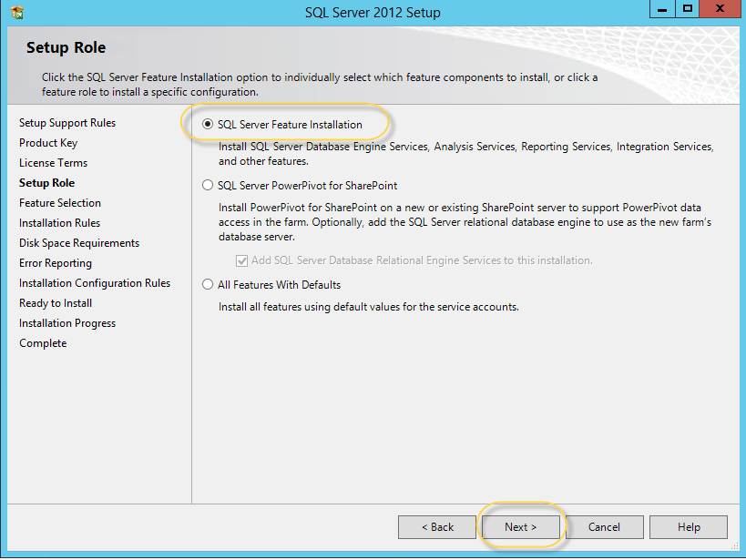Select Setup Support Rules step
746x560 pixels.
67,123
